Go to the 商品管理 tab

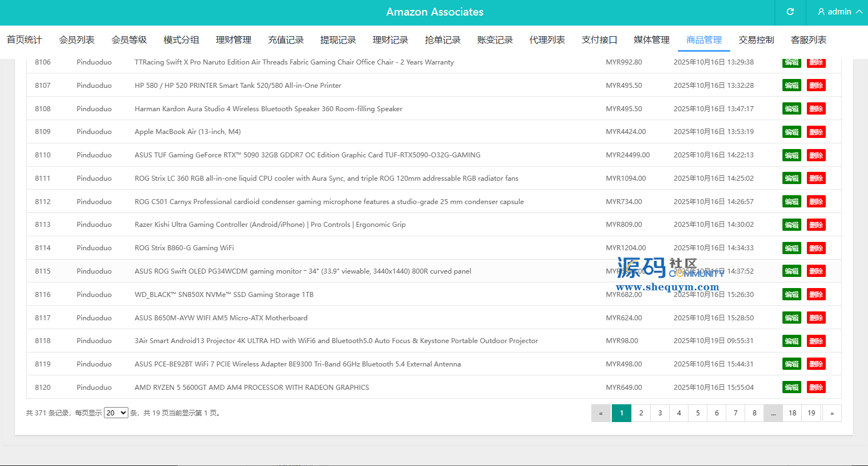tap(704, 40)
